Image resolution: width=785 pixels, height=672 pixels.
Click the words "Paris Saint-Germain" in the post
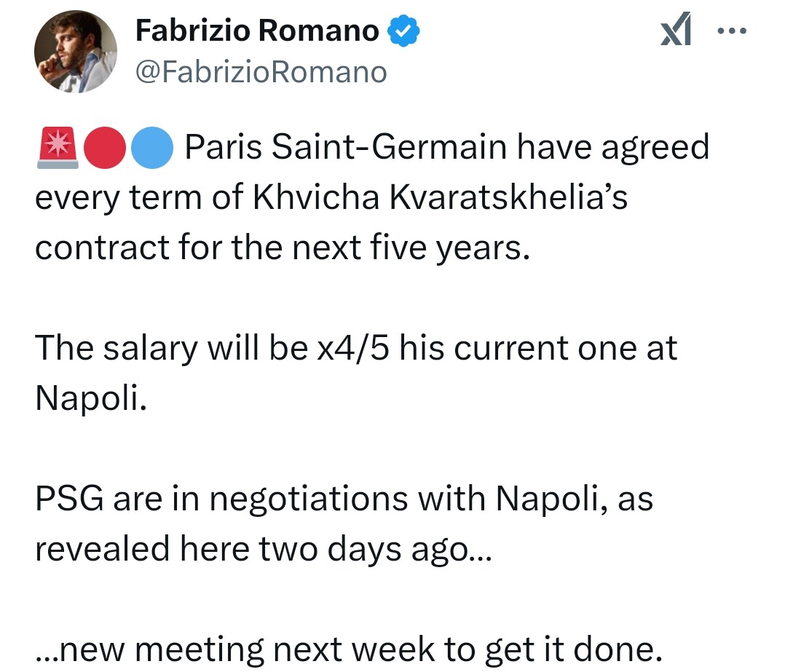(x=346, y=148)
